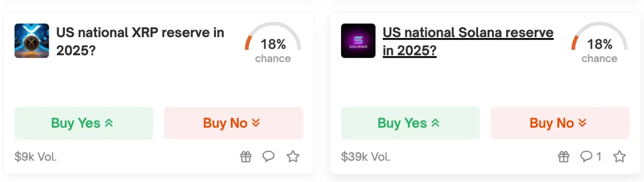Open comments on the XRP reserve market
This screenshot has width=644, height=182.
click(x=269, y=157)
